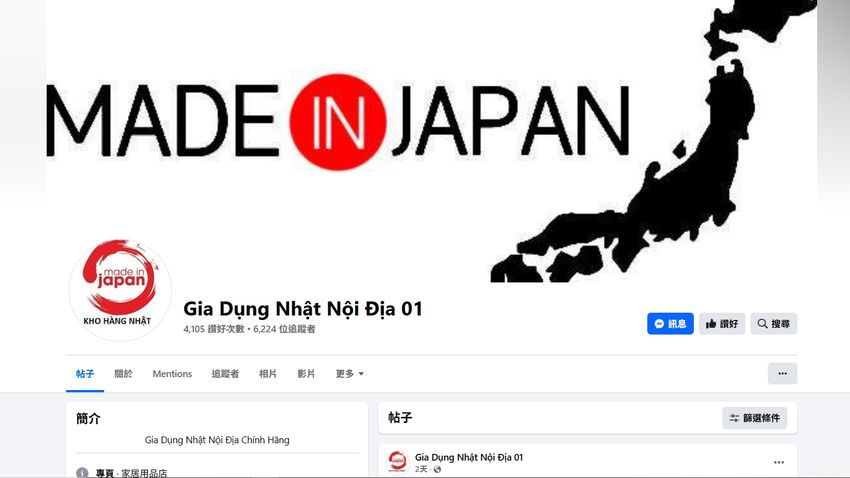Switch to the Mentions tab
The image size is (850, 478).
point(172,373)
